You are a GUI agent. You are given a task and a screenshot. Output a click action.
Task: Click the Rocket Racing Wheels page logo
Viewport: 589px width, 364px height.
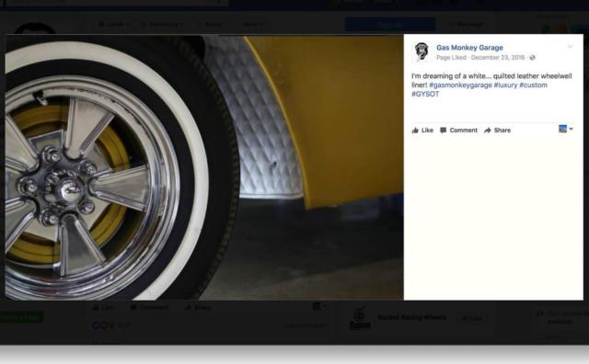tap(360, 318)
